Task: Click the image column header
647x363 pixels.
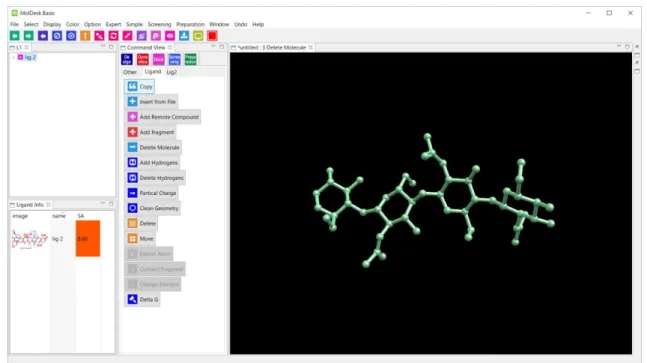Action: [20, 216]
